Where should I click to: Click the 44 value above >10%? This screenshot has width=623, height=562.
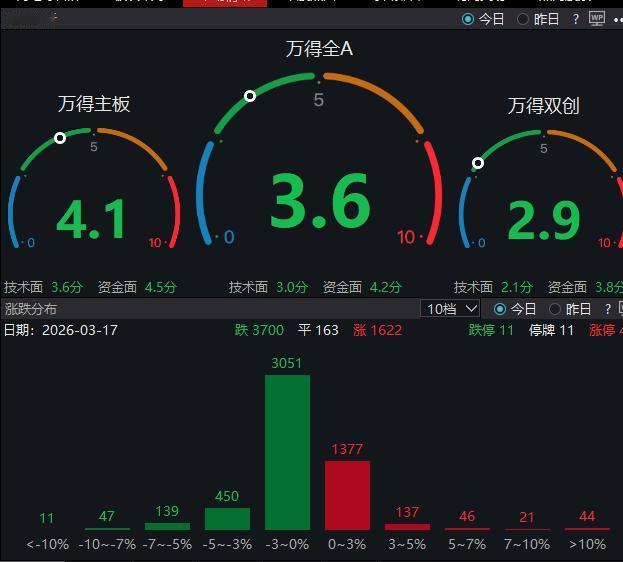(587, 516)
